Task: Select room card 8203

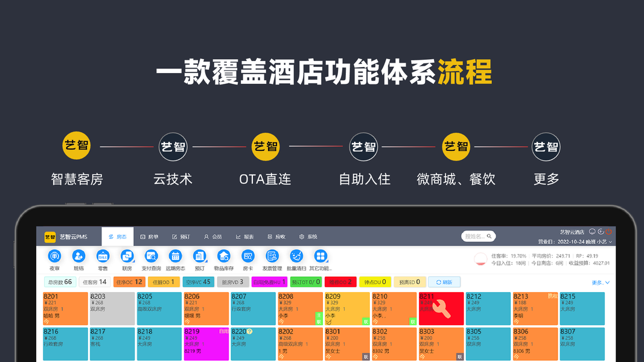Action: 112,309
